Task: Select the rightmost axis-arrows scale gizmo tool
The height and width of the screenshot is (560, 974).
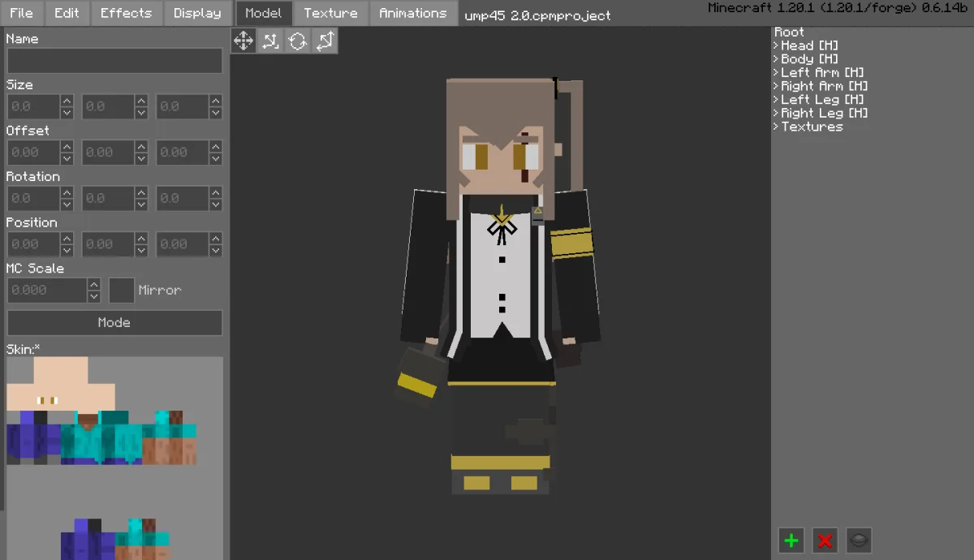Action: pyautogui.click(x=324, y=41)
